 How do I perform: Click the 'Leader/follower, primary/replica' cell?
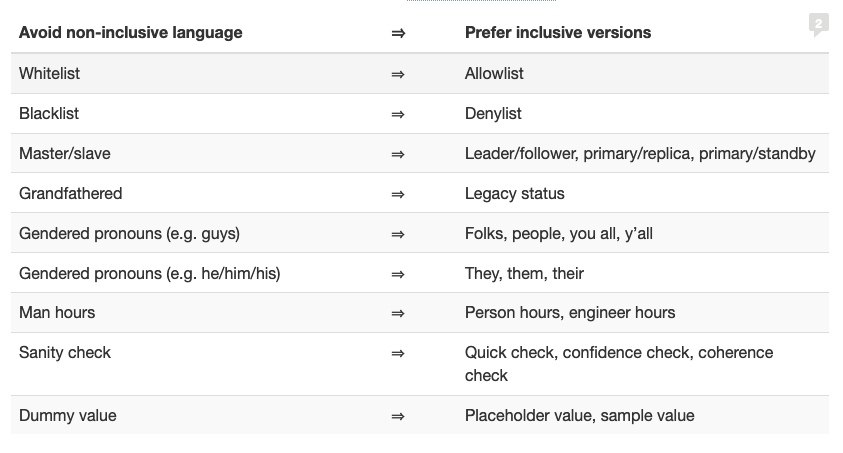point(640,154)
